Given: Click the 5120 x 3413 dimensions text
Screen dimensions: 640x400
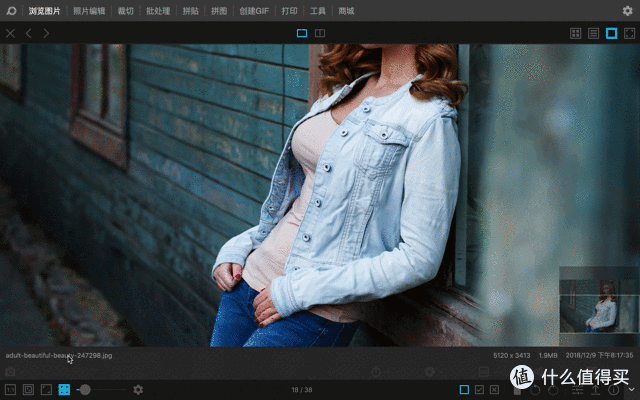Looking at the screenshot, I should coord(511,356).
